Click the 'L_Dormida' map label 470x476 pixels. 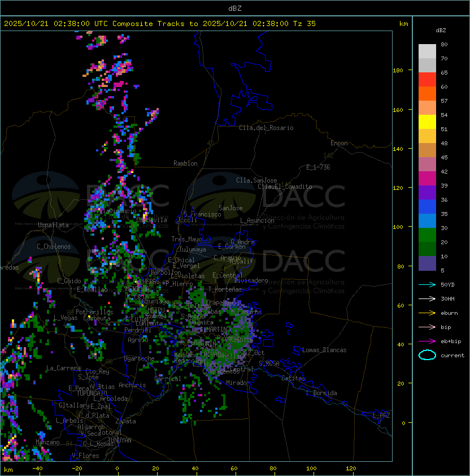tap(321, 393)
